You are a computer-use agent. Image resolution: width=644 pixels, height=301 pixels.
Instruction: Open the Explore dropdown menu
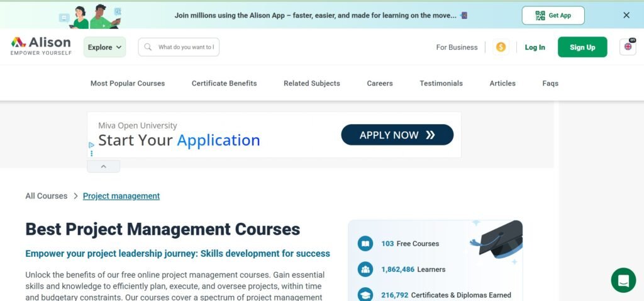[x=105, y=47]
